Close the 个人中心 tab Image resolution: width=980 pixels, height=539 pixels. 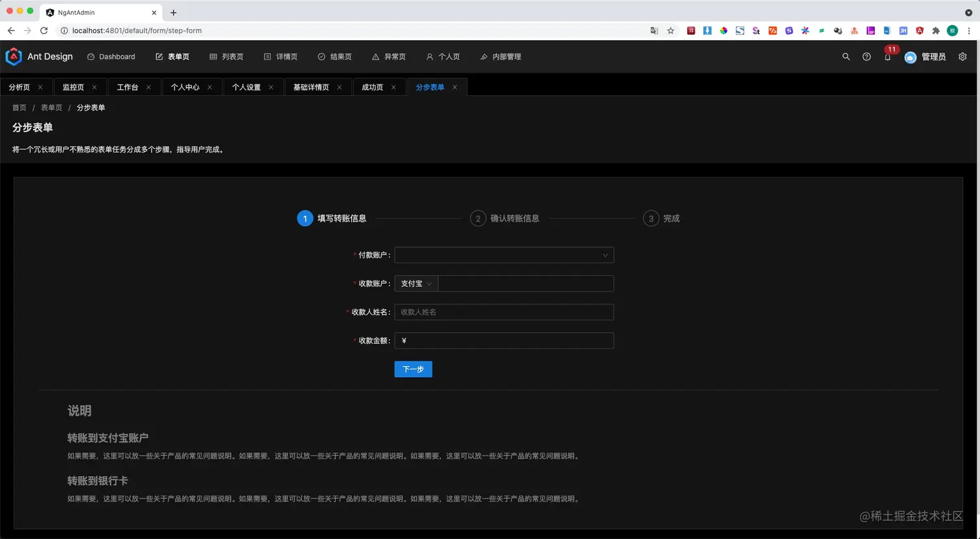click(209, 87)
